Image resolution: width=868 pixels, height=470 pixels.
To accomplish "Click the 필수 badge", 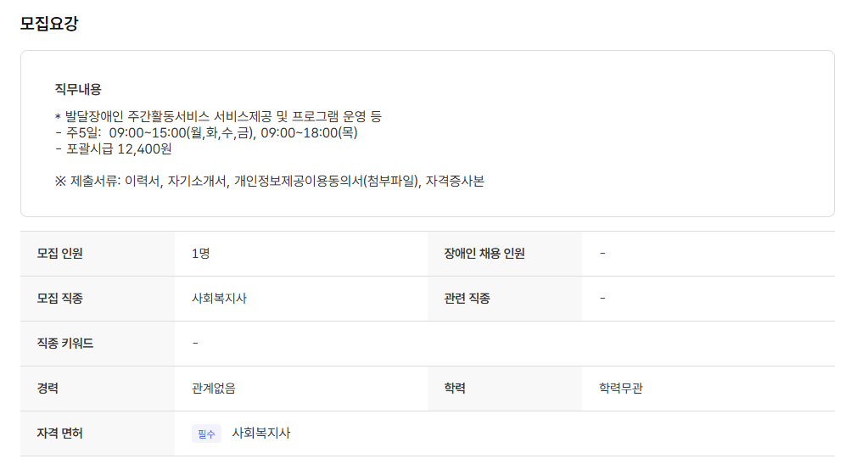I will [x=206, y=434].
